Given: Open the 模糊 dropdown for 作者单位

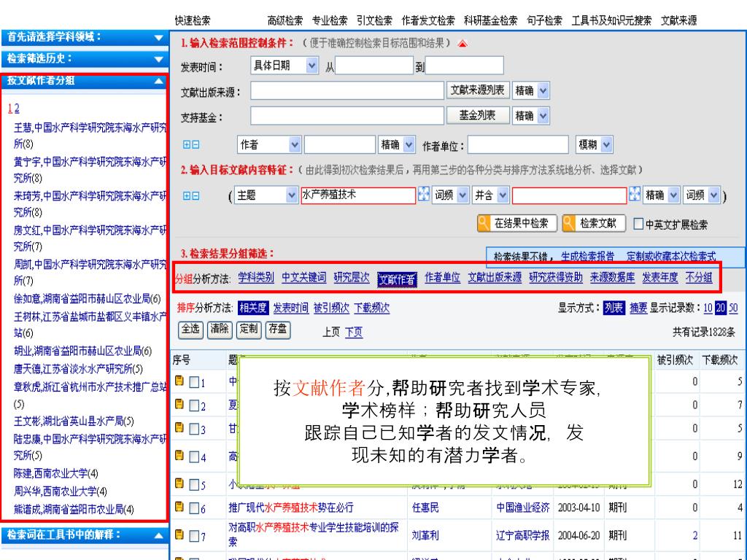Looking at the screenshot, I should [x=594, y=145].
